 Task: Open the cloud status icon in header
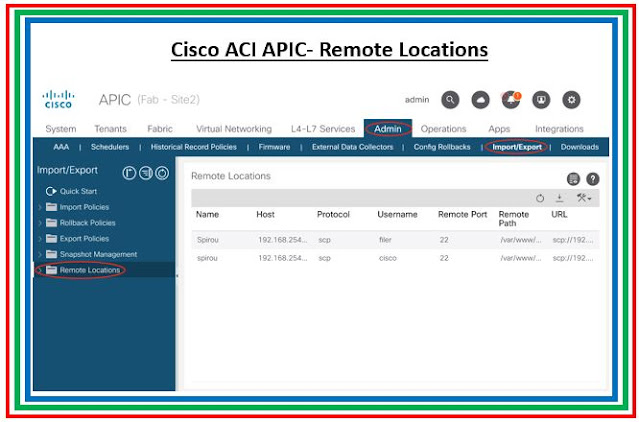click(x=481, y=99)
